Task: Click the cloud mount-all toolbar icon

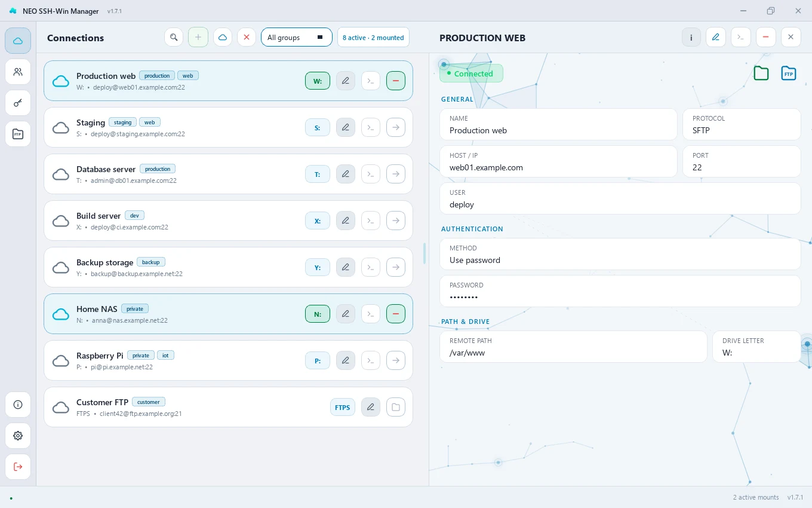Action: point(222,37)
